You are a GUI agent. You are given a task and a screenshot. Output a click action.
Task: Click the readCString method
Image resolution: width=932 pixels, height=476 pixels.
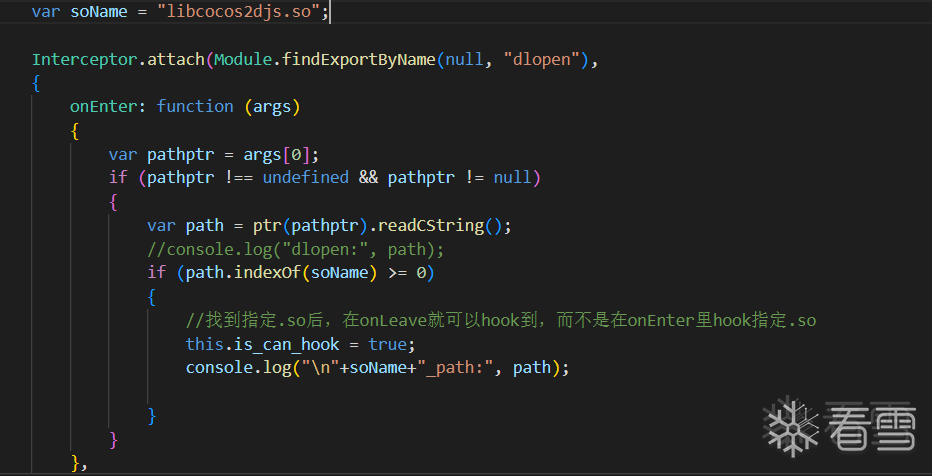click(431, 225)
